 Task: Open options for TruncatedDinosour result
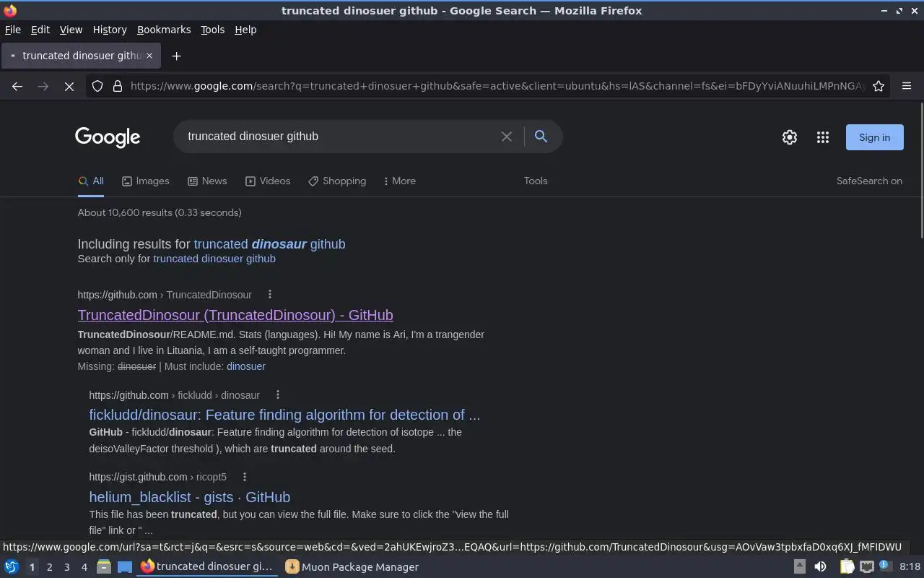[x=270, y=294]
